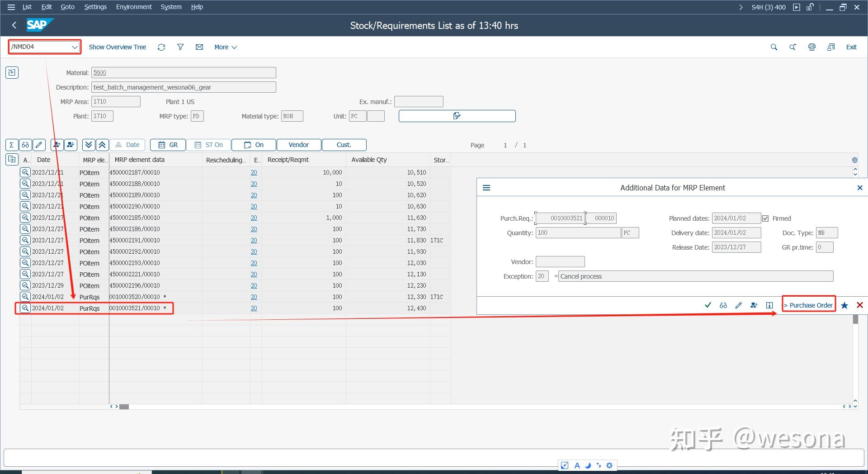Activate the ST On toggle
868x474 pixels.
(208, 145)
